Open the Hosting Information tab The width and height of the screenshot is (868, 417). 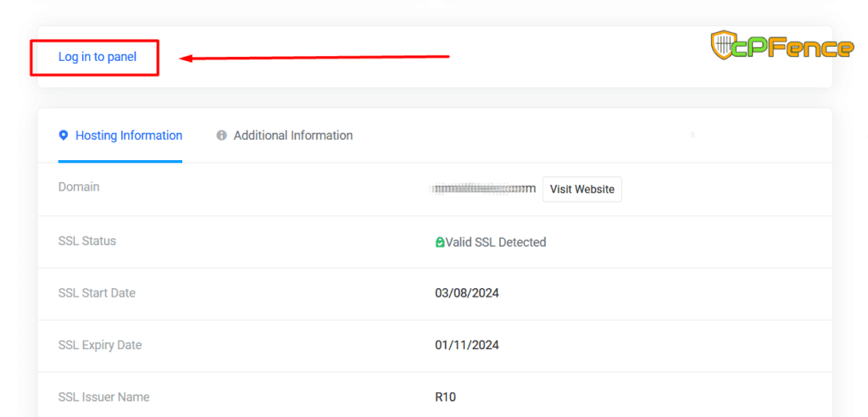click(128, 136)
